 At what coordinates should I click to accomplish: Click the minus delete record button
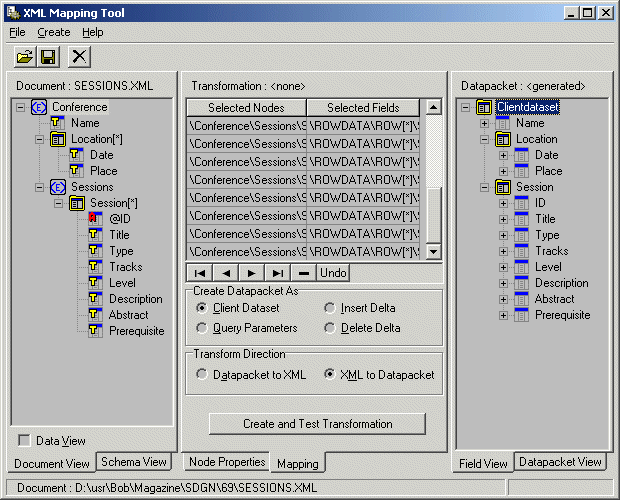(x=304, y=273)
